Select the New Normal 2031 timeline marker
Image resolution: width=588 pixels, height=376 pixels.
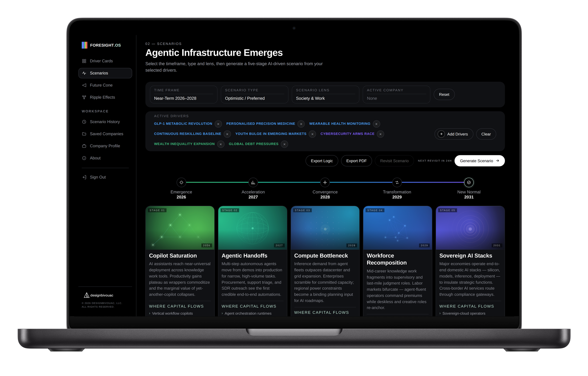[x=469, y=183]
